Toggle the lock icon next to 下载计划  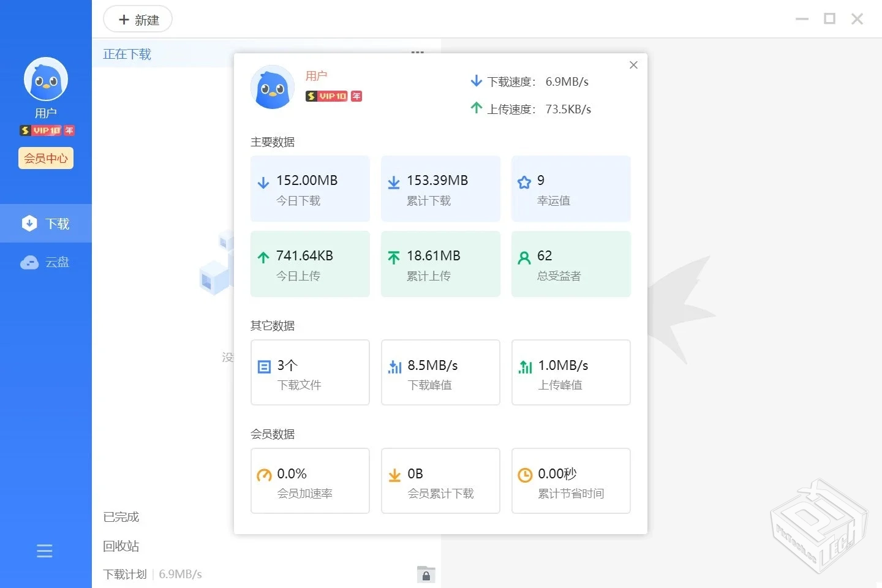click(426, 575)
